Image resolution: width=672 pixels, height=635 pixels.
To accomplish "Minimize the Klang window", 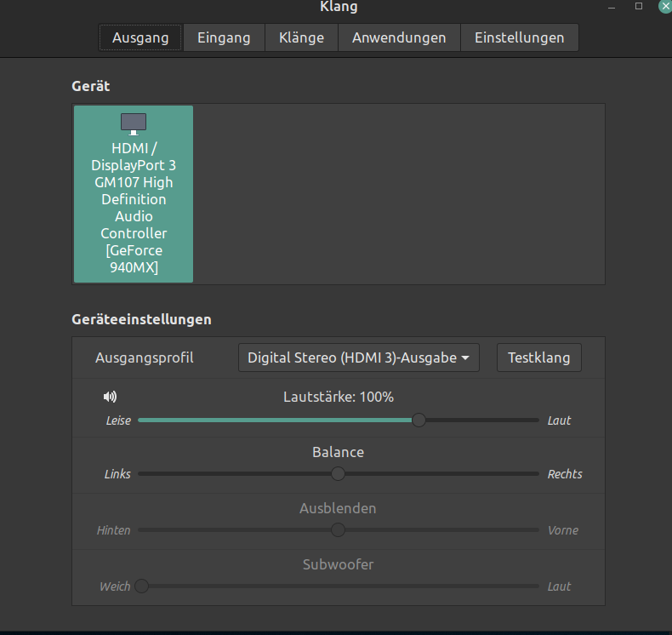I will [612, 7].
